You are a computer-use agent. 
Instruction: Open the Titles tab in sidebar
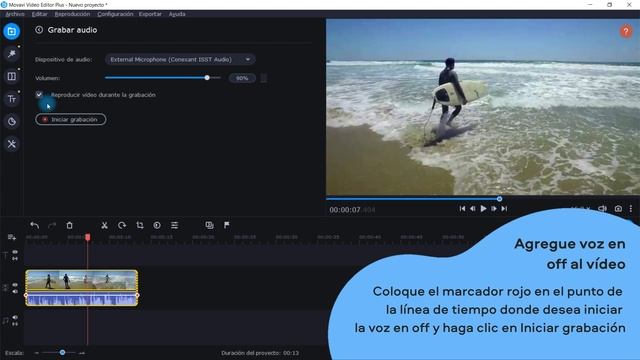click(x=11, y=99)
